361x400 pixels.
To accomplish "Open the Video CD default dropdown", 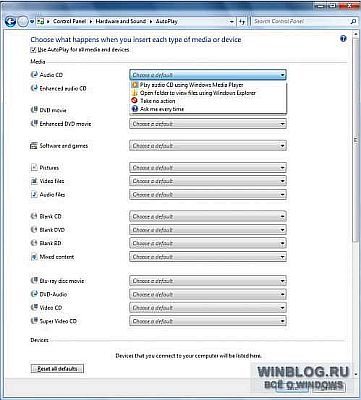I will [208, 308].
